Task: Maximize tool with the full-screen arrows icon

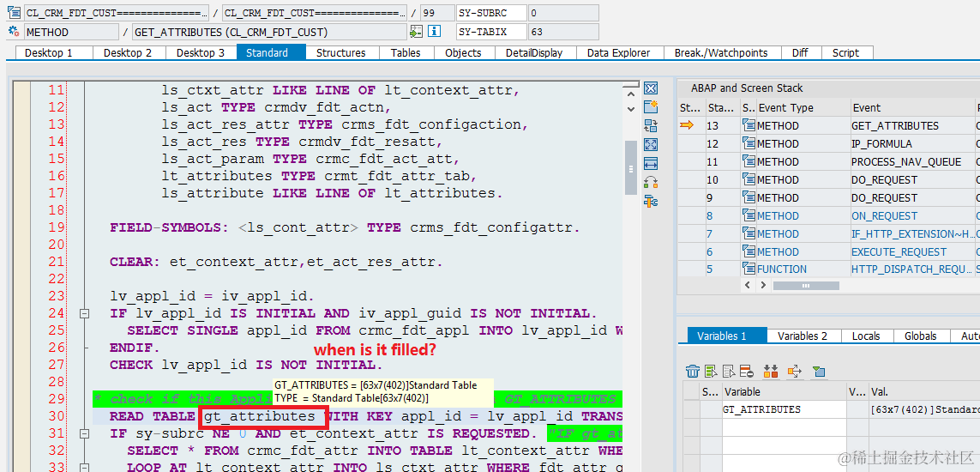Action: (x=651, y=144)
